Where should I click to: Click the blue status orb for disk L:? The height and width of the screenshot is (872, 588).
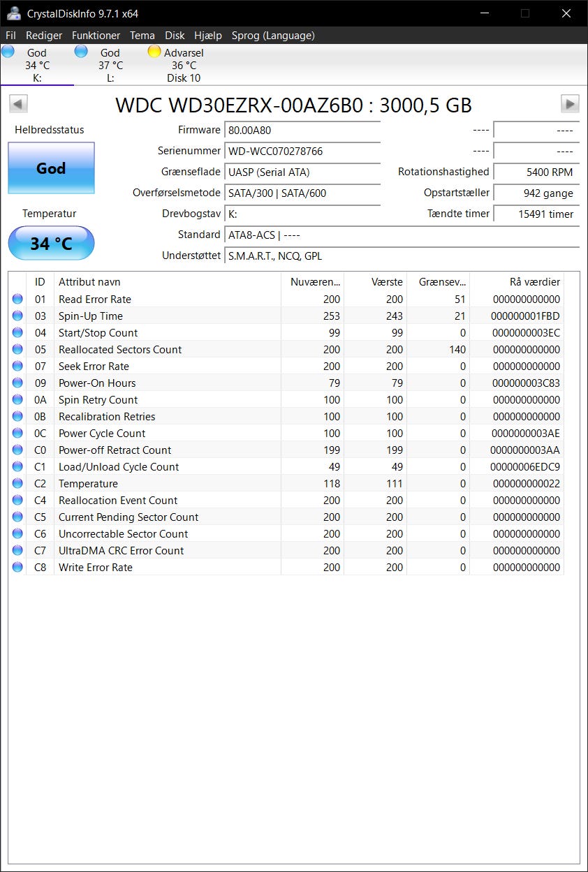[x=81, y=51]
